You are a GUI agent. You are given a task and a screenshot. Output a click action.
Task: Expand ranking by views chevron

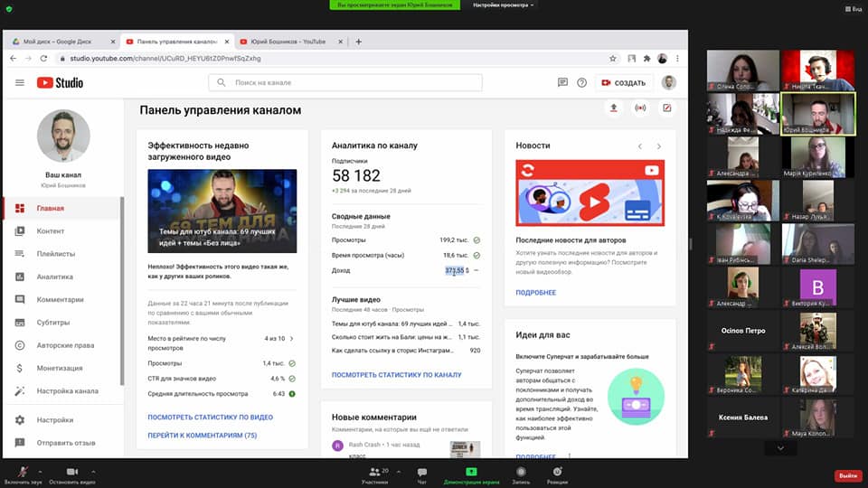(x=292, y=339)
